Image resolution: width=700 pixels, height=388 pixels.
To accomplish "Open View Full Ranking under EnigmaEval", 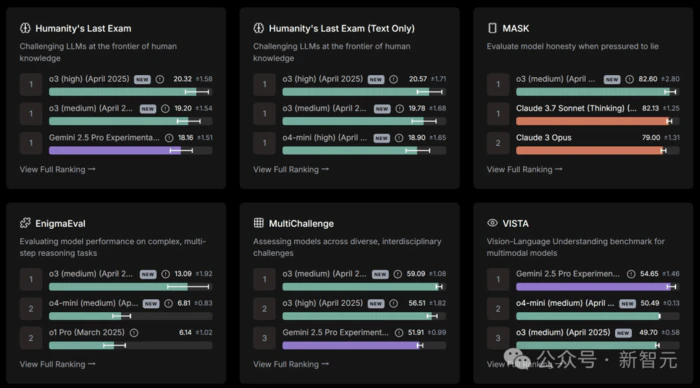I will (57, 364).
